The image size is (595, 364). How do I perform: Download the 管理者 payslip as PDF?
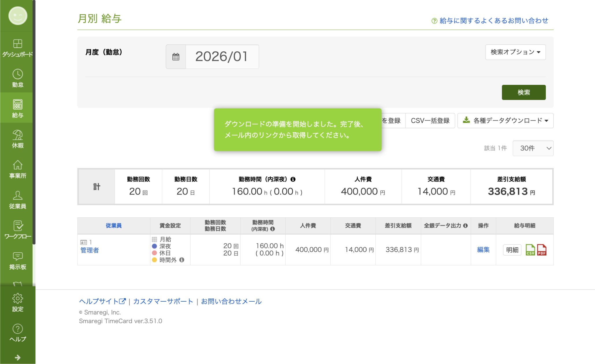[x=542, y=250]
